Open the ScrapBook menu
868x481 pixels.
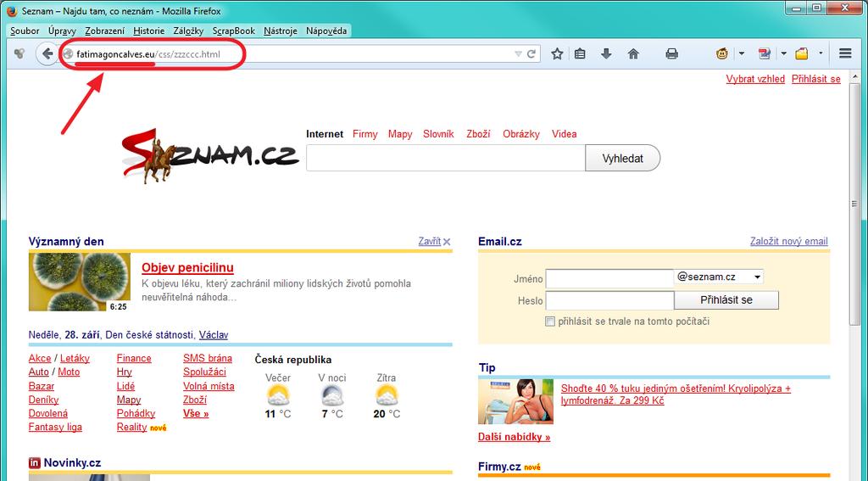click(x=234, y=31)
